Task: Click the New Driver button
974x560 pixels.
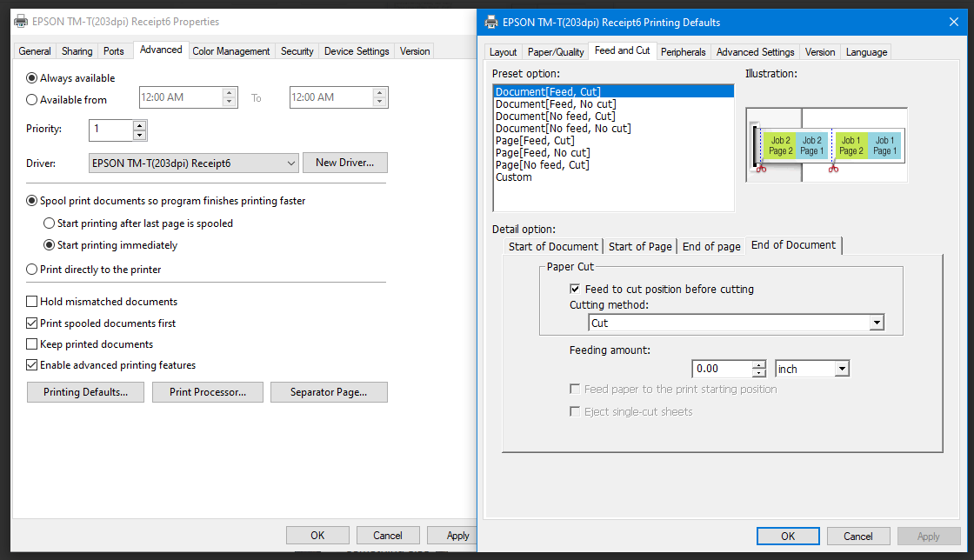Action: click(344, 163)
